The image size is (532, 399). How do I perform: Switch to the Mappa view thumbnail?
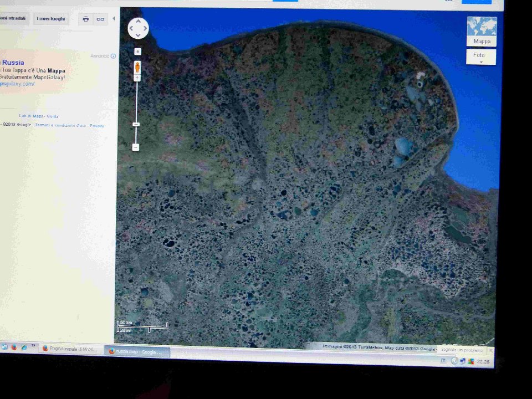[x=482, y=32]
